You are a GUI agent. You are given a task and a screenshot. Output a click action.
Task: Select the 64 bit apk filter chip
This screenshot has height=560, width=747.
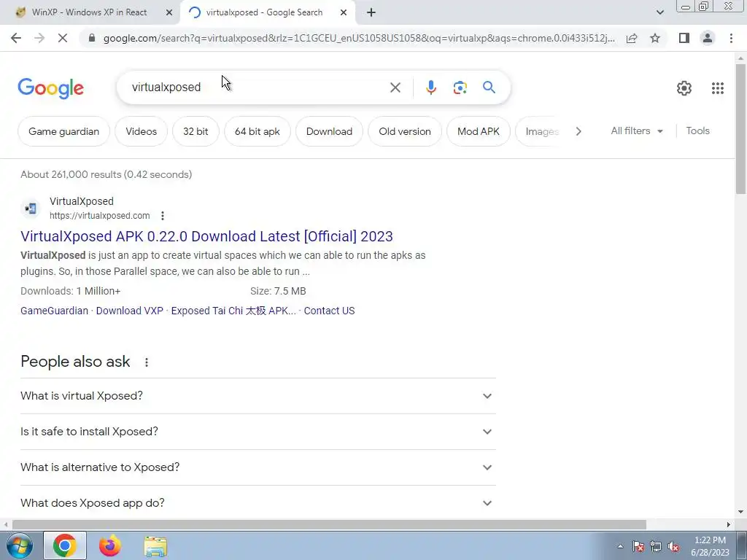click(x=258, y=131)
